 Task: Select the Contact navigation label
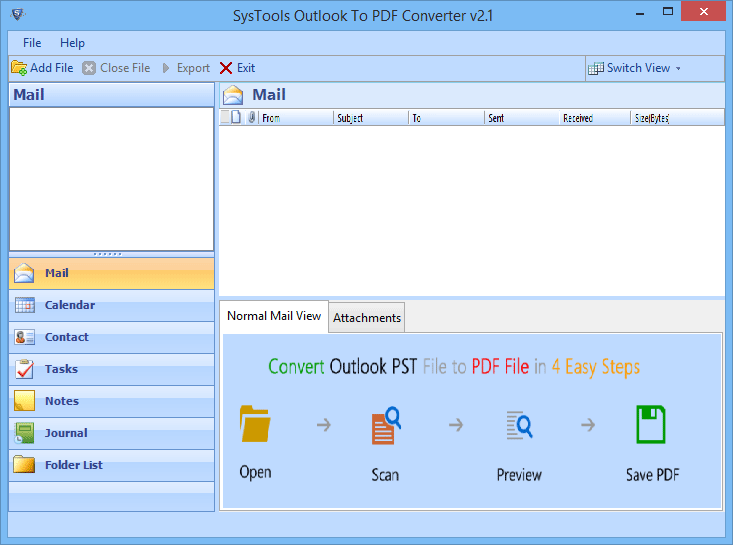(x=66, y=337)
